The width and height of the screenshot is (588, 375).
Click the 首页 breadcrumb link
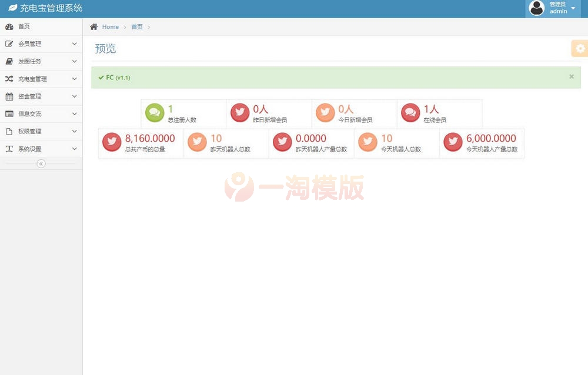137,26
